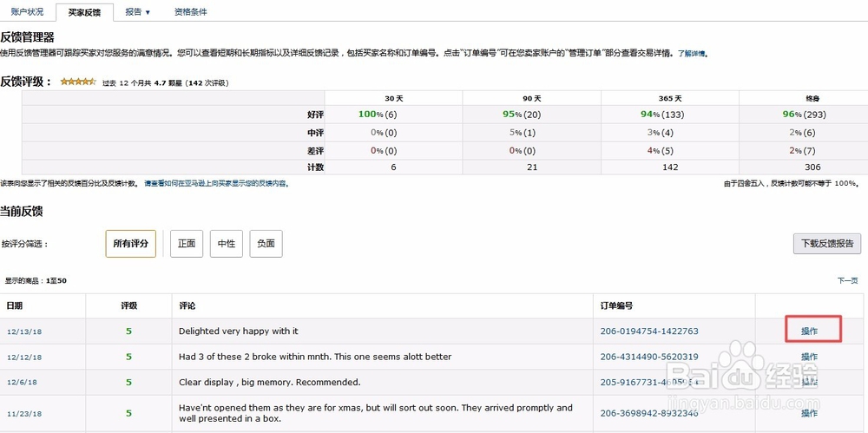Open the 报告 dropdown tab

tap(137, 11)
